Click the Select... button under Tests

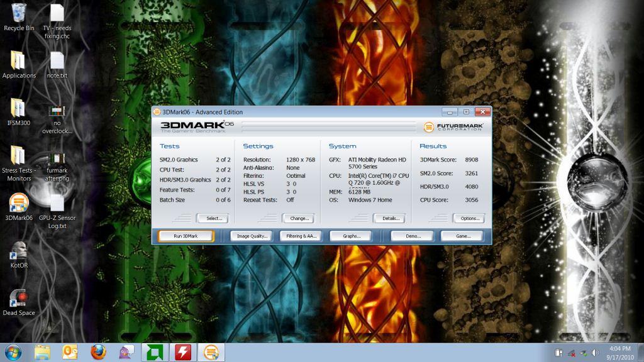[x=214, y=218]
